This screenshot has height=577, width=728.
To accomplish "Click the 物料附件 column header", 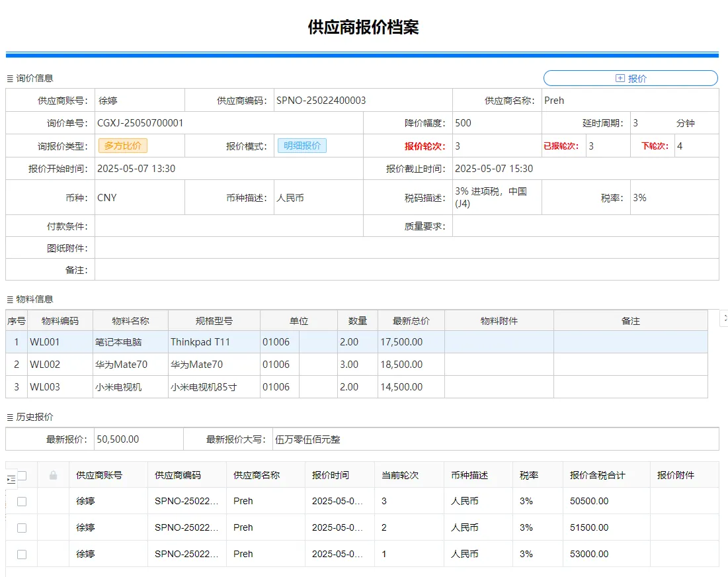I will (499, 320).
